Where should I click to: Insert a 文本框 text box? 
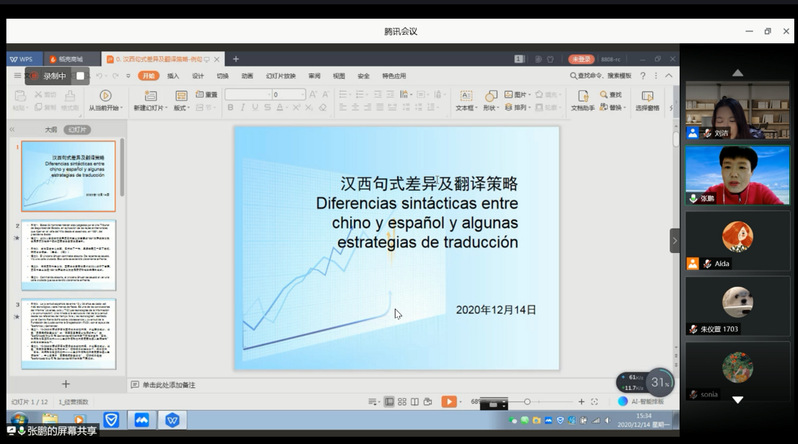point(466,100)
